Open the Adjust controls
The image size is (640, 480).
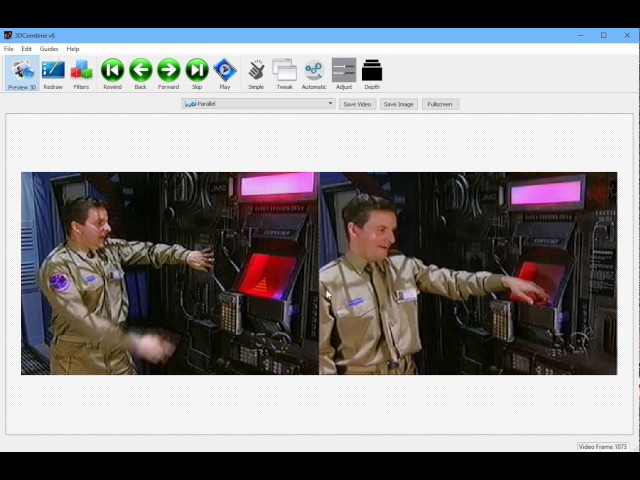[x=344, y=74]
